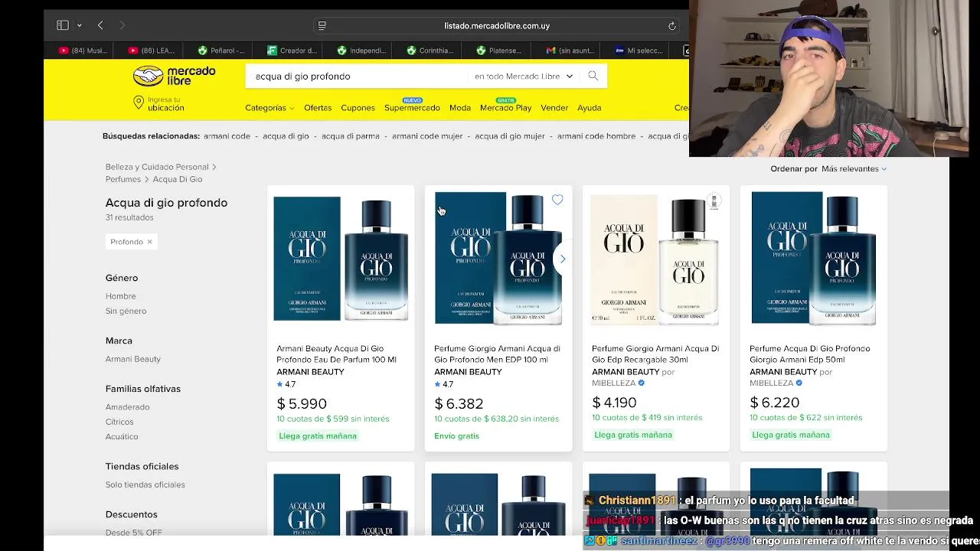
Task: Open the "Creador d..." tab
Action: point(292,51)
